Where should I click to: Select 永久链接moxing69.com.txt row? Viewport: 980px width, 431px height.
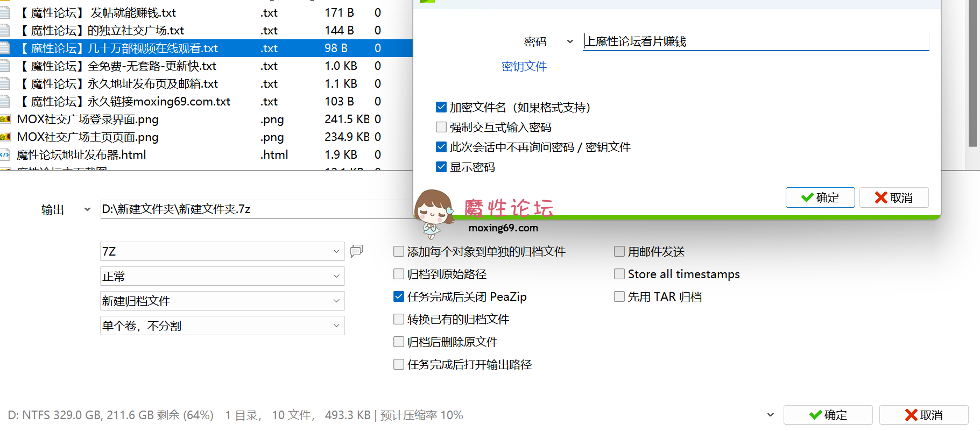coord(207,101)
